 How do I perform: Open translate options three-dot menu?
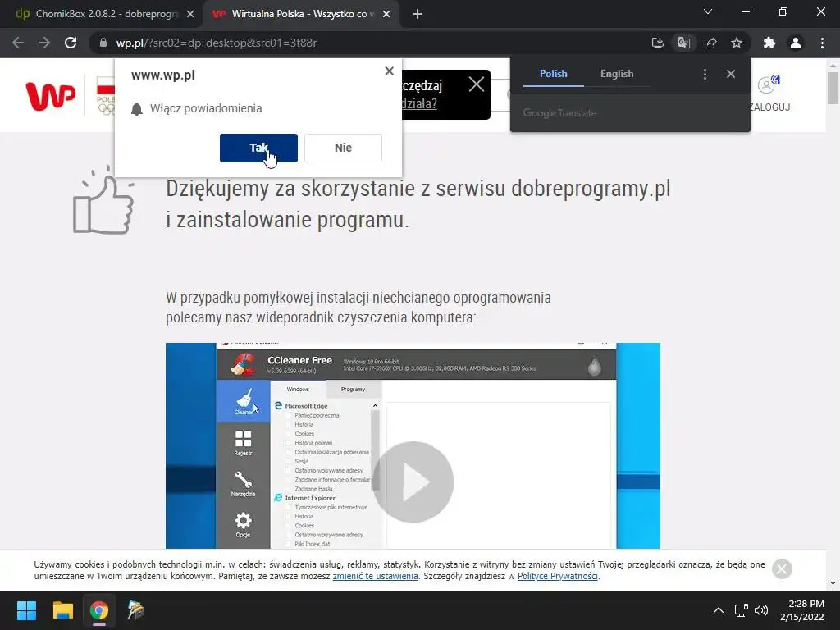pos(705,74)
